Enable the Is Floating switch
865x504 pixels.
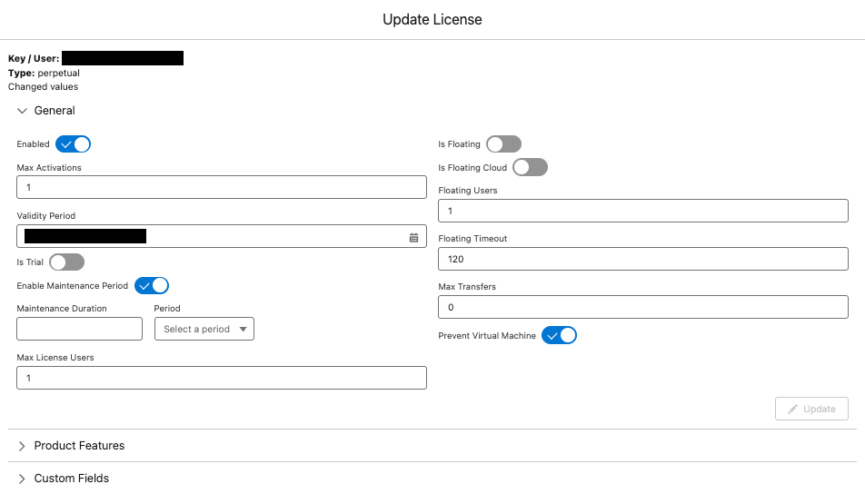[503, 144]
